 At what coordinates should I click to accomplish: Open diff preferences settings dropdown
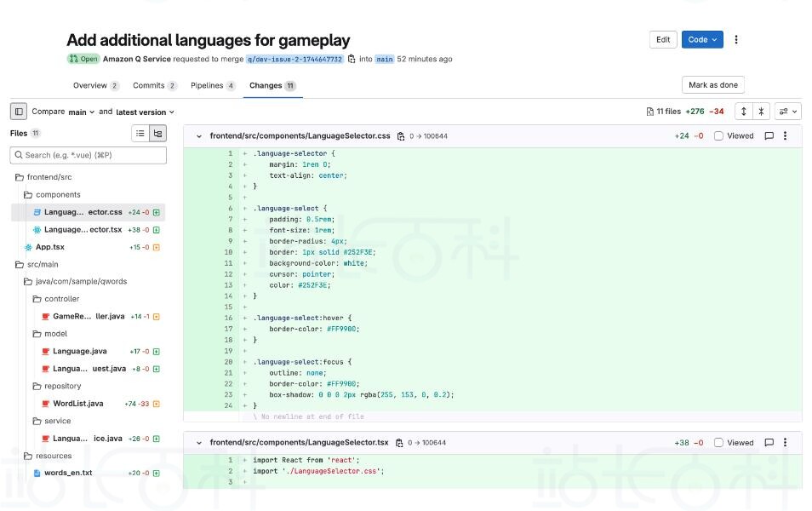point(787,112)
